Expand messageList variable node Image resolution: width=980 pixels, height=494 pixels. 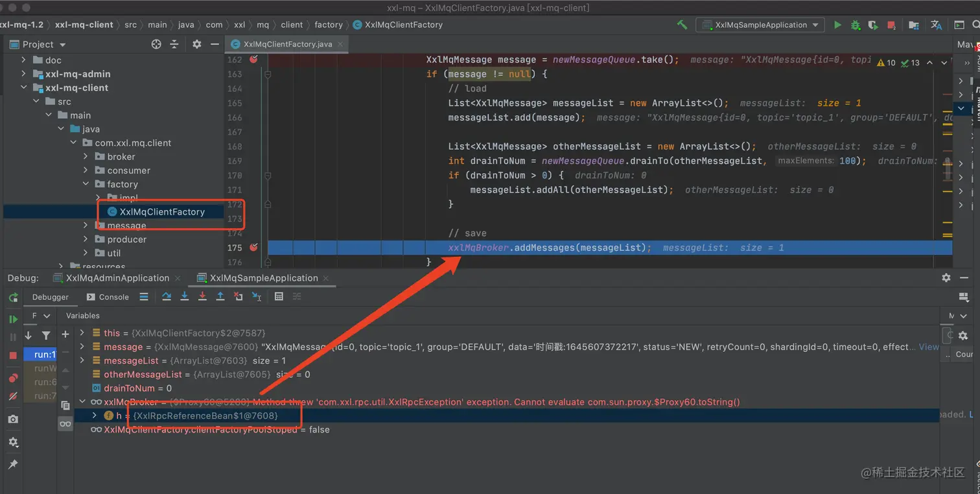[82, 360]
